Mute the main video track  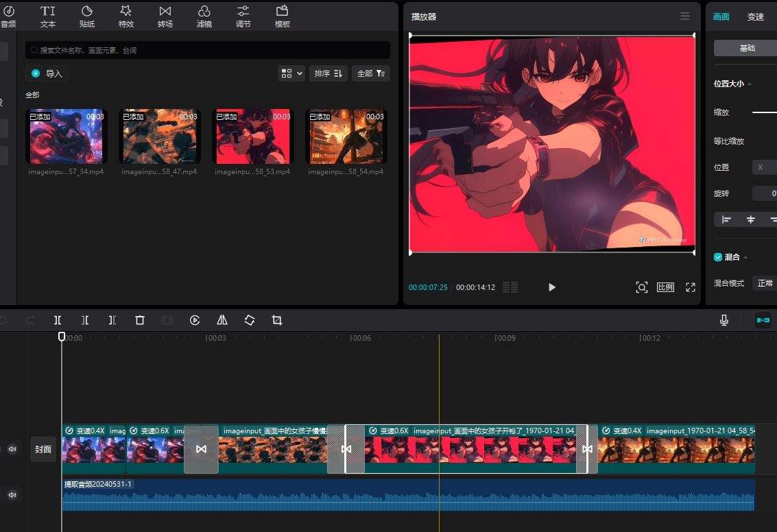(x=12, y=449)
